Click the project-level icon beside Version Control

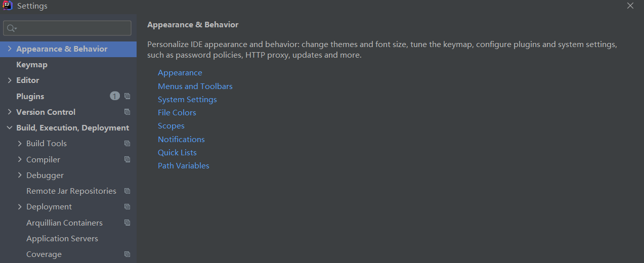point(127,112)
